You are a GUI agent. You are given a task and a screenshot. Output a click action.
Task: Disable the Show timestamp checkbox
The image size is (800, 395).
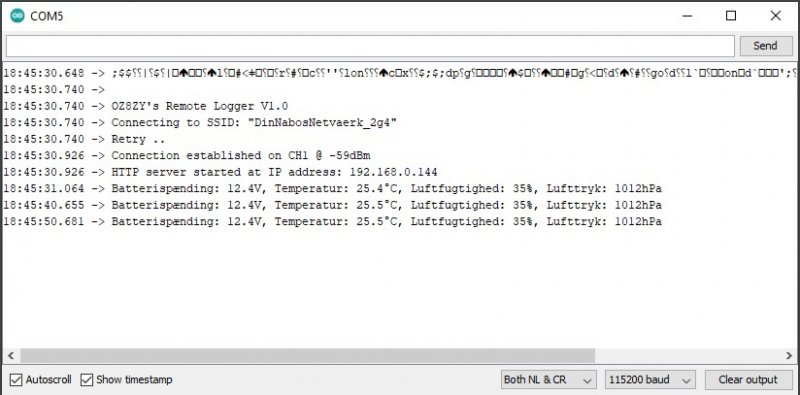tap(87, 380)
